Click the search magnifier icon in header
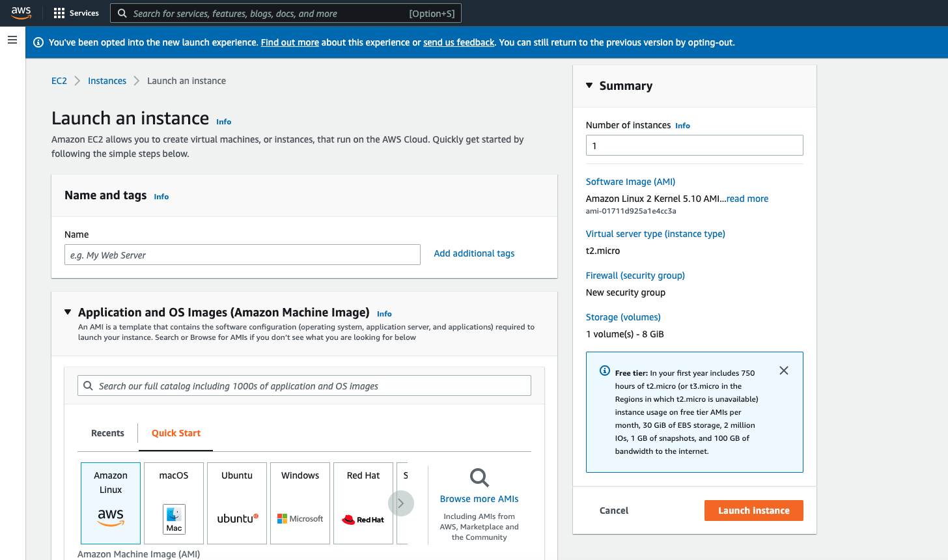The width and height of the screenshot is (948, 560). [122, 13]
